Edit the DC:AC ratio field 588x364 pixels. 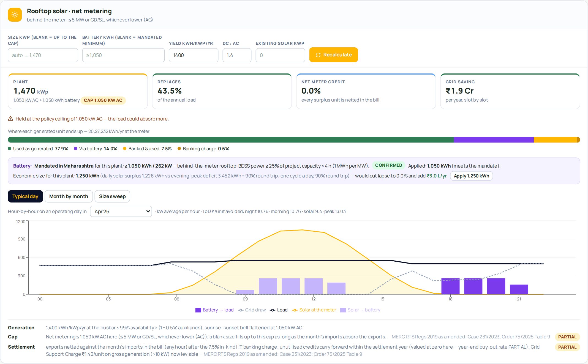point(237,55)
